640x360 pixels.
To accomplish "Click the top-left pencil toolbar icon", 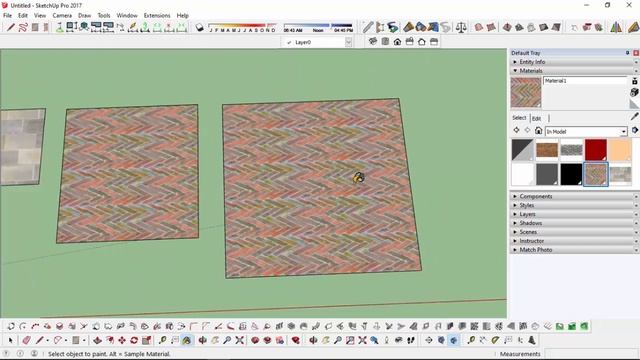I will click(x=11, y=27).
